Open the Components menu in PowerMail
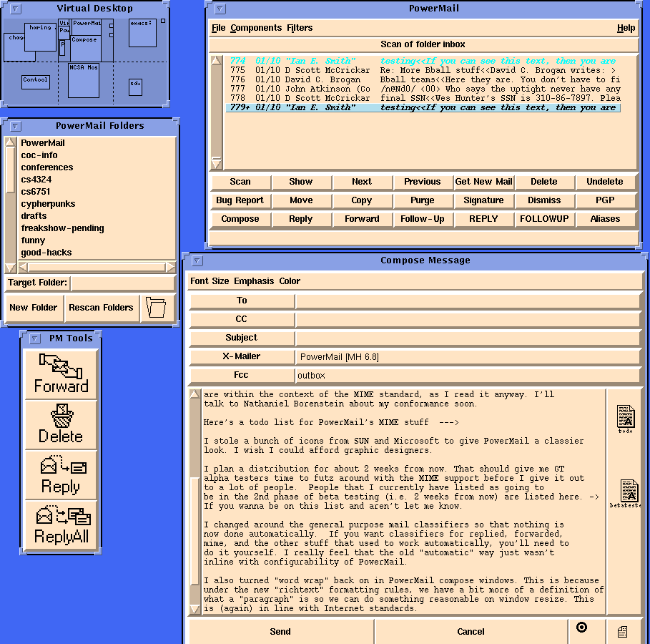The height and width of the screenshot is (644, 650). tap(256, 28)
